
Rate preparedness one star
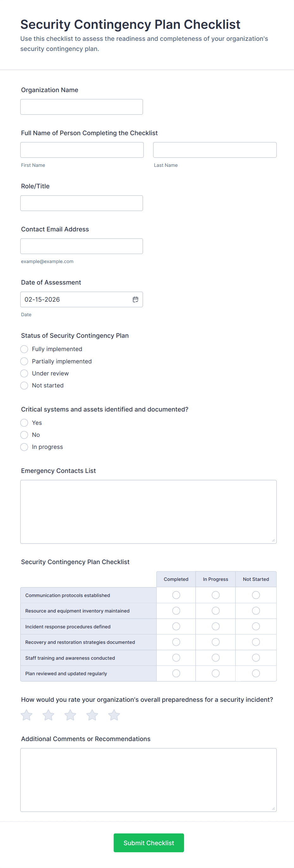pyautogui.click(x=27, y=715)
